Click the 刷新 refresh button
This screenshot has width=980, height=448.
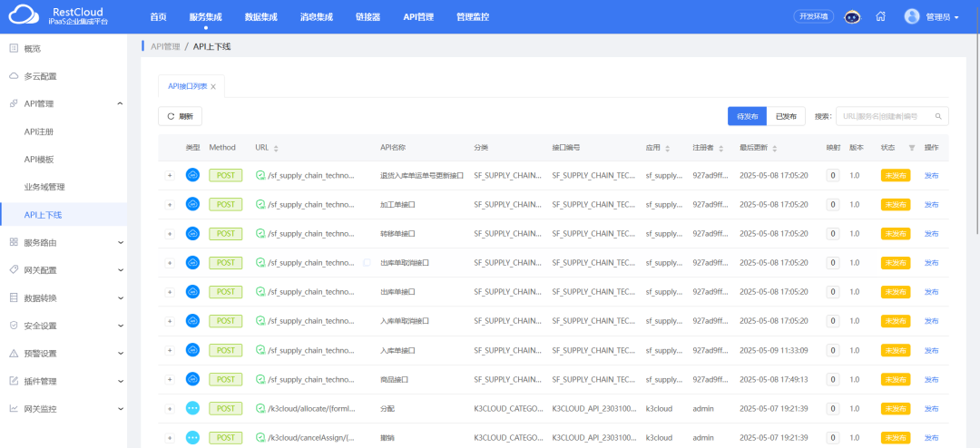click(x=180, y=116)
